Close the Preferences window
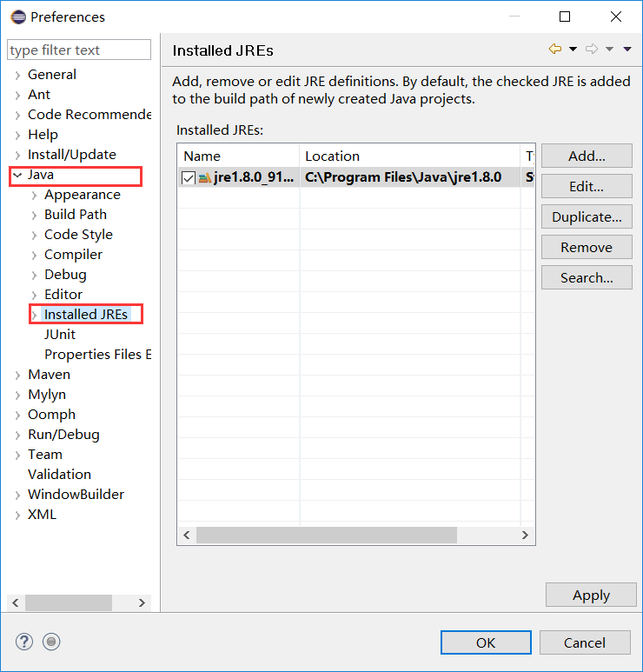Image resolution: width=643 pixels, height=672 pixels. [x=615, y=17]
